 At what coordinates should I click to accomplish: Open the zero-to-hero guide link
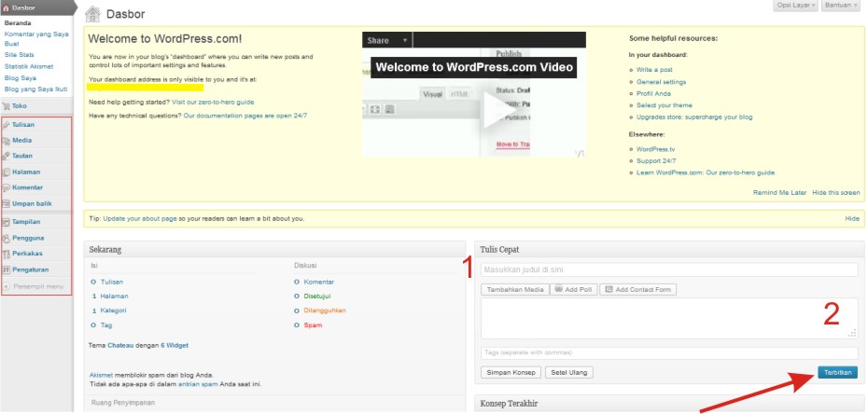click(213, 103)
